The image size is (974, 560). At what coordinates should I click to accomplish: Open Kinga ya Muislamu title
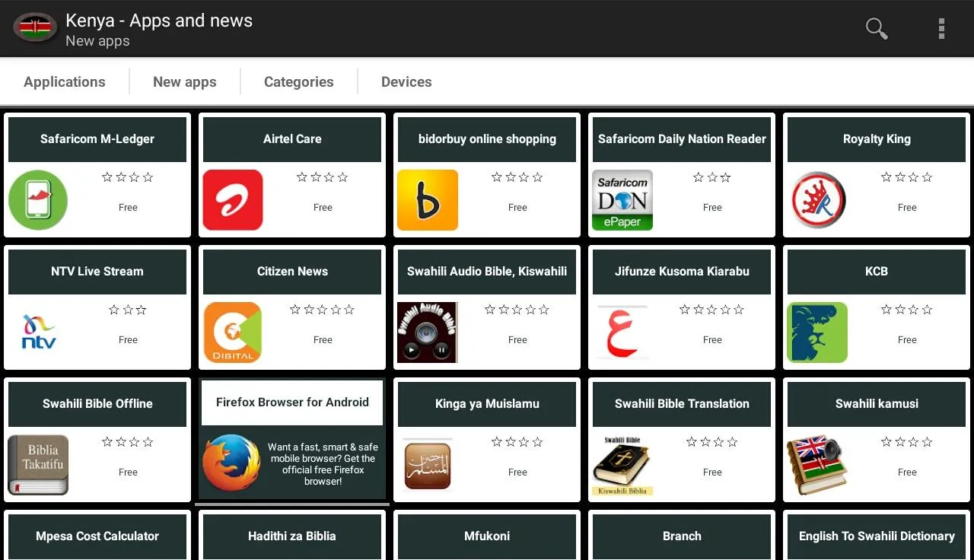pyautogui.click(x=487, y=404)
